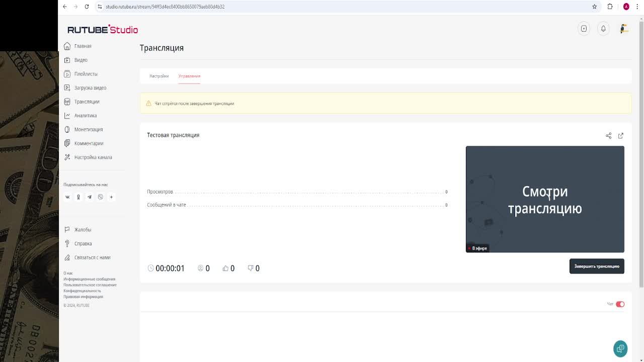Open the Odnoklassniki social link icon
The width and height of the screenshot is (644, 362).
coord(78,197)
